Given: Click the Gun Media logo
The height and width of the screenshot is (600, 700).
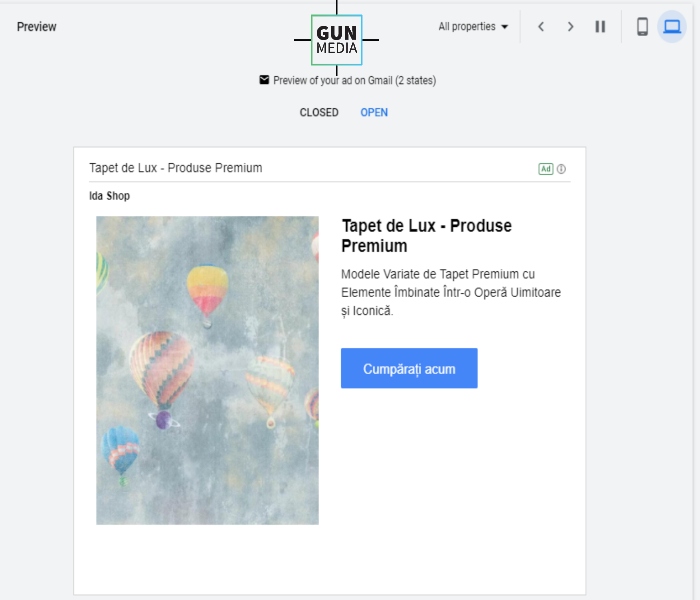Looking at the screenshot, I should (x=336, y=40).
